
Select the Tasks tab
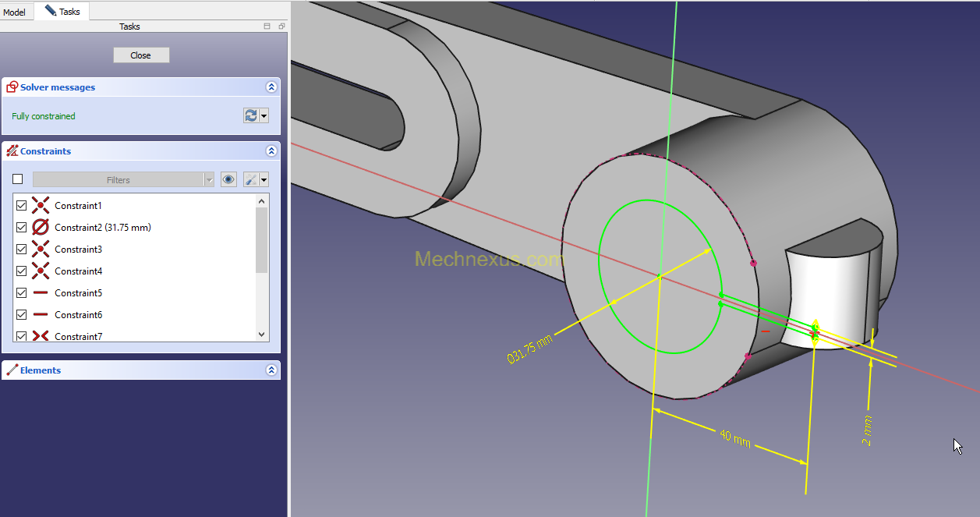click(x=62, y=11)
